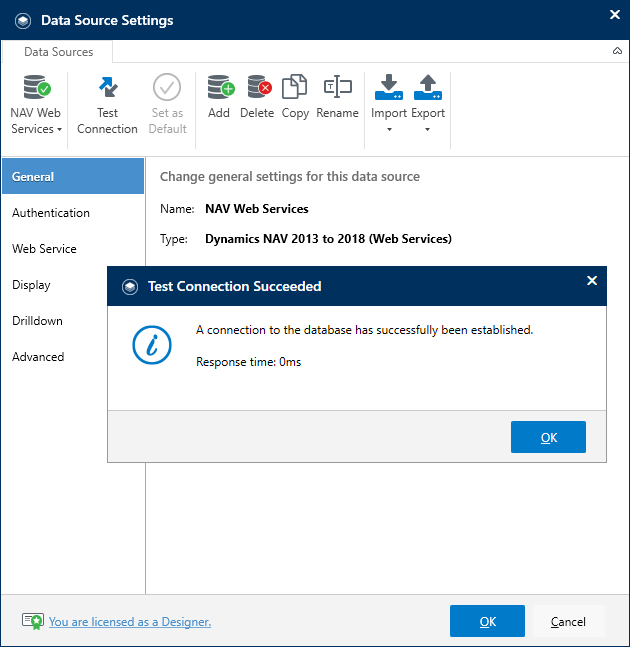Expand the Import dropdown arrow

(389, 130)
